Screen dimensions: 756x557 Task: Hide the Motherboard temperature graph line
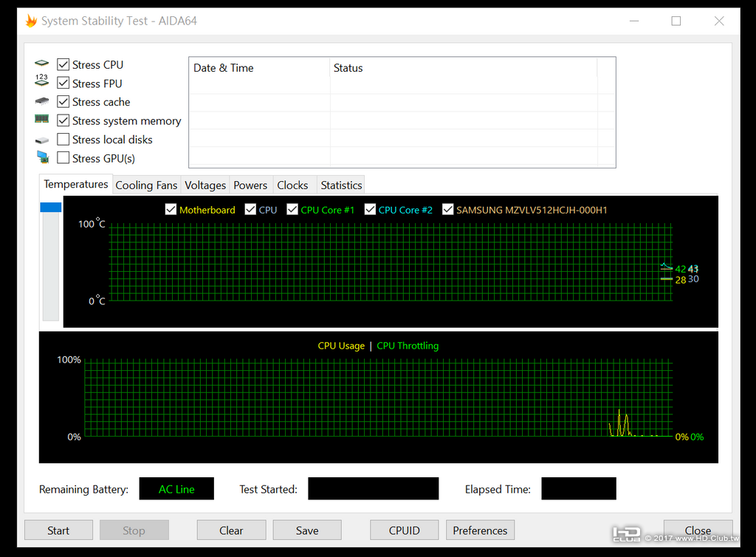click(171, 209)
